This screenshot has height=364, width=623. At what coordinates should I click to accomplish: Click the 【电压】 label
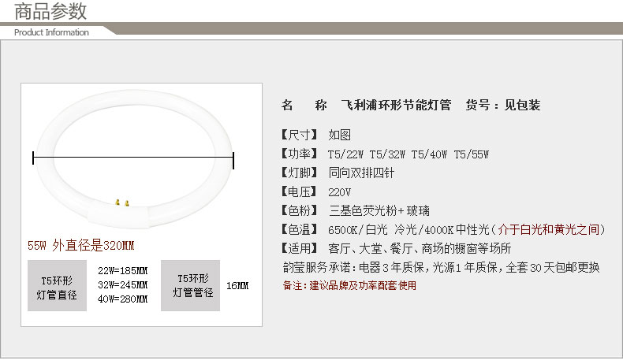pyautogui.click(x=299, y=191)
